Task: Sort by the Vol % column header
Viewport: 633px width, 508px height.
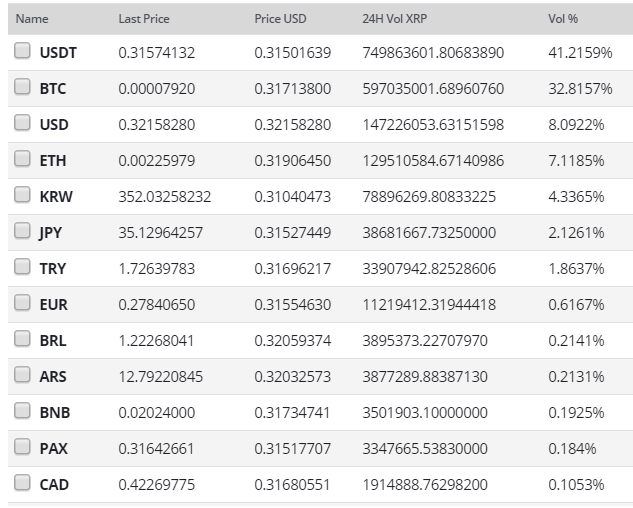Action: click(563, 19)
